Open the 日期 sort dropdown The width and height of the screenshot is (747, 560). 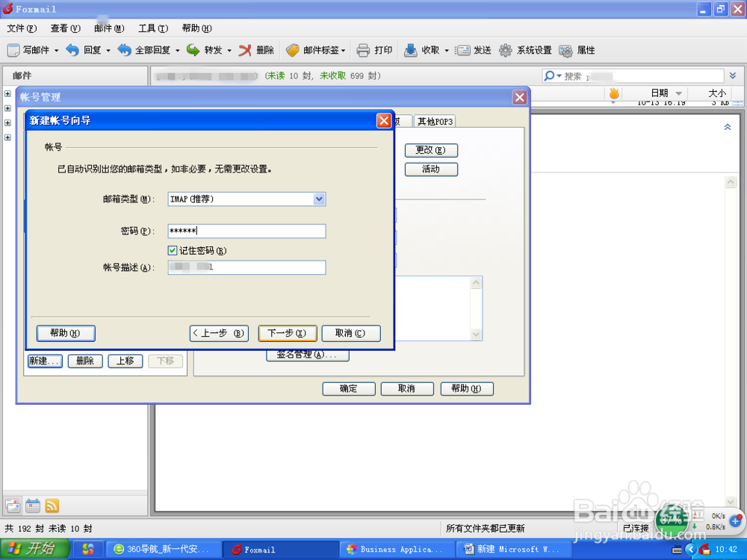tap(678, 93)
